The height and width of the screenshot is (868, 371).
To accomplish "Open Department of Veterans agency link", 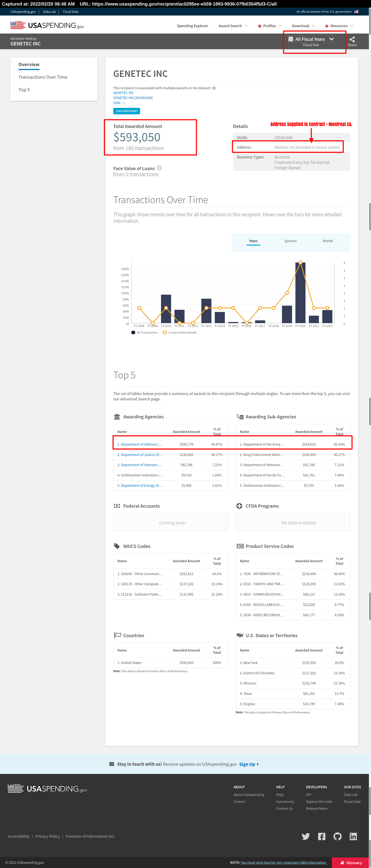I will [140, 465].
